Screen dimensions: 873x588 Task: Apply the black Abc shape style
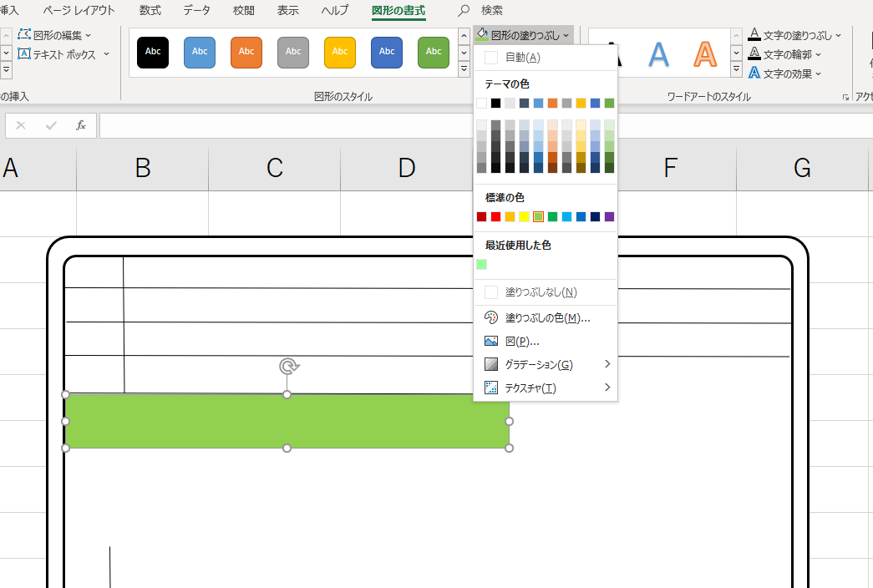pyautogui.click(x=153, y=52)
